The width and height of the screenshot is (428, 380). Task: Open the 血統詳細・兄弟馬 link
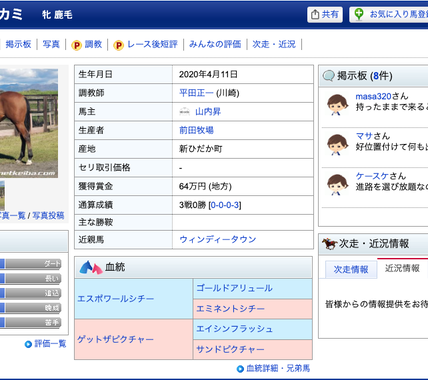(278, 368)
